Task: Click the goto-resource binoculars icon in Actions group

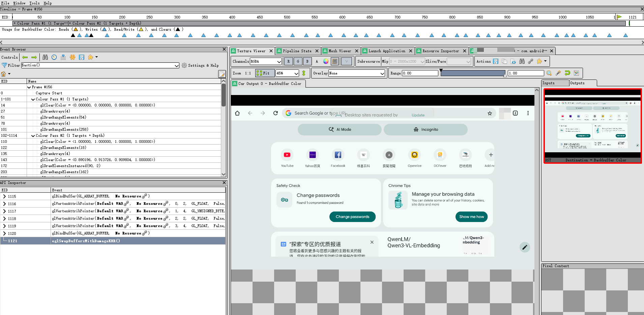Action: pyautogui.click(x=522, y=61)
